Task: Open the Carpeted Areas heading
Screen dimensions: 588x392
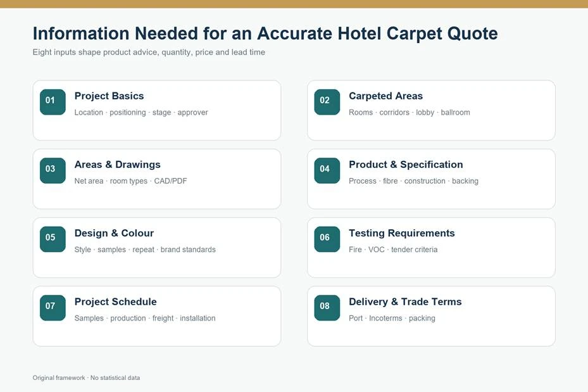Action: (385, 96)
